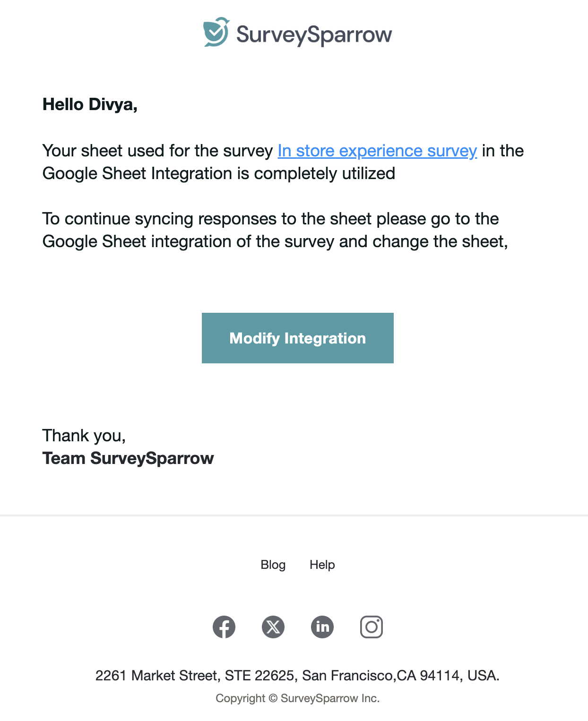Open the Blog footer link
Screen dimensions: 588x721
pyautogui.click(x=273, y=565)
